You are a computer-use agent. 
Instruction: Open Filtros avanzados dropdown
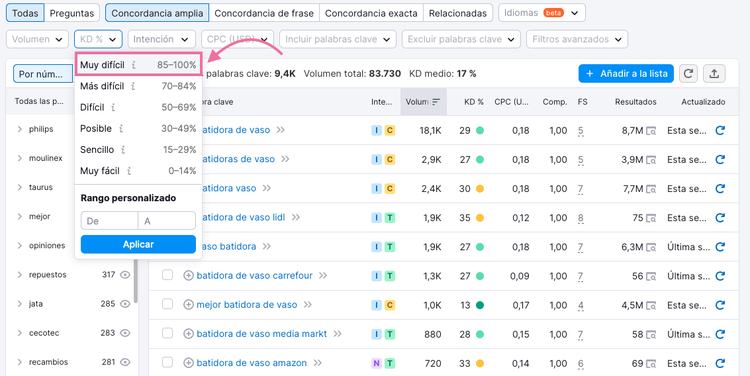[577, 39]
